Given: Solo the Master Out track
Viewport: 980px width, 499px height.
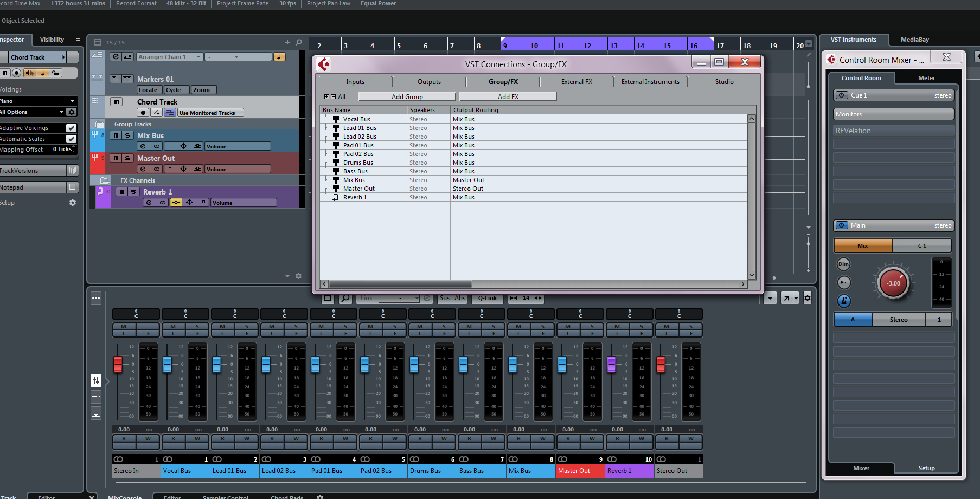Looking at the screenshot, I should [127, 158].
